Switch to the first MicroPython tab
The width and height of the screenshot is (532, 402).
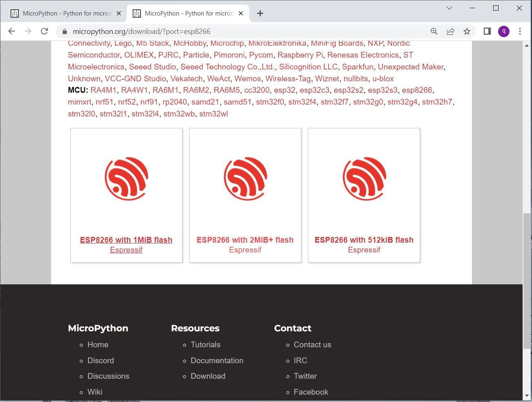coord(65,13)
